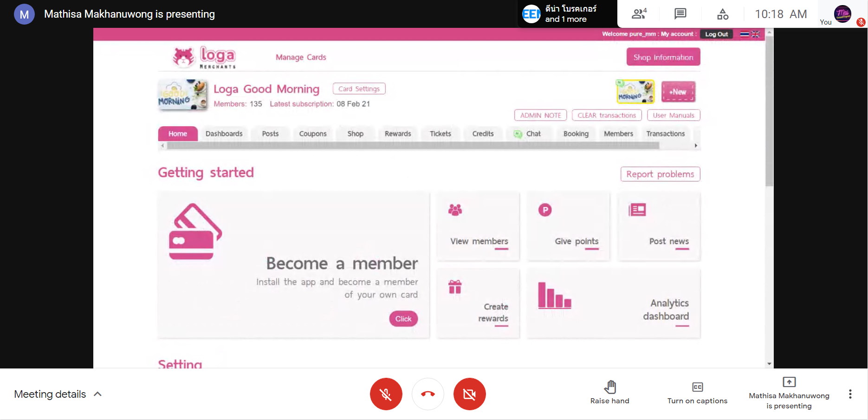
Task: Expand Meeting details chevron
Action: (x=97, y=394)
